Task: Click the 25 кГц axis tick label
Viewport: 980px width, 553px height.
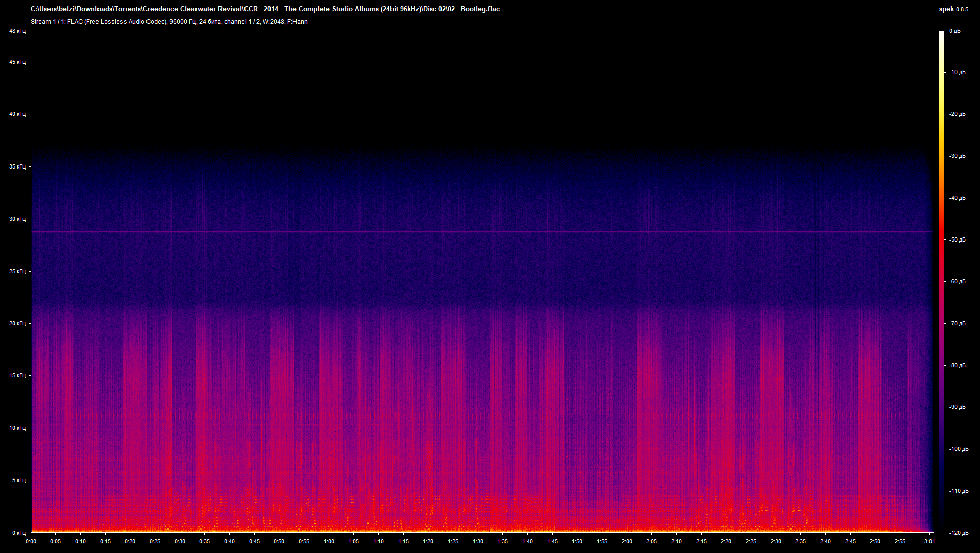Action: (x=17, y=271)
